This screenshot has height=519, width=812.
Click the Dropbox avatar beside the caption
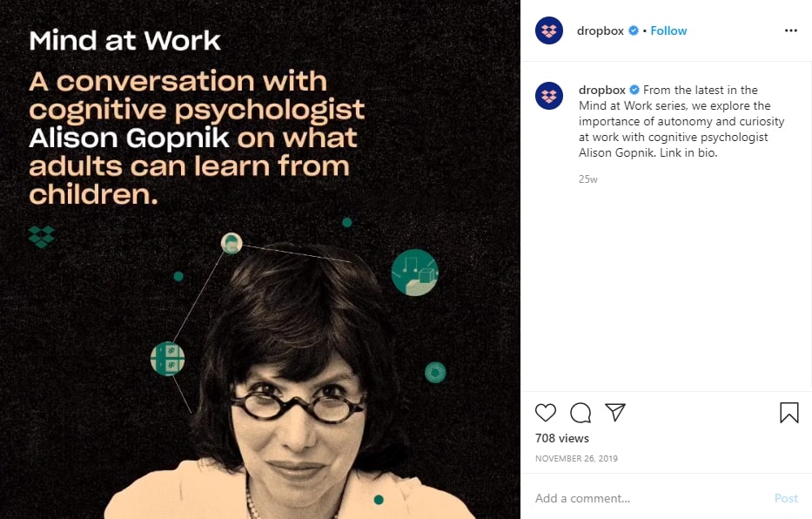point(549,96)
